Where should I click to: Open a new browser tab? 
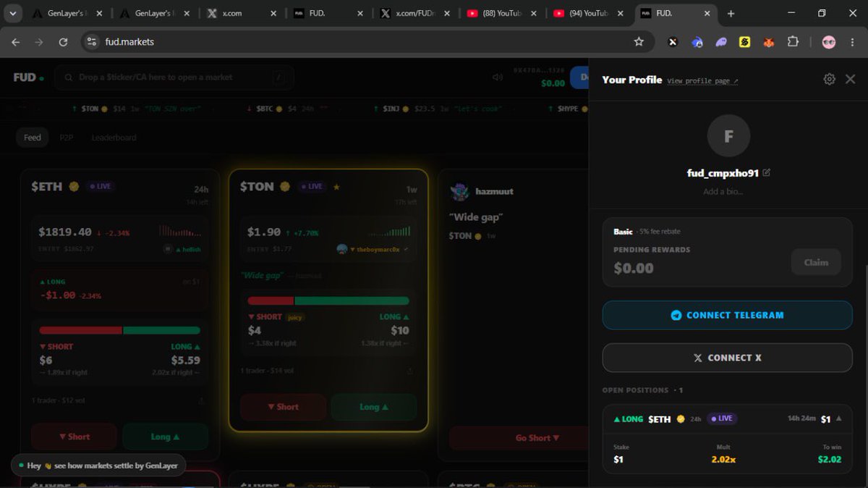click(731, 13)
